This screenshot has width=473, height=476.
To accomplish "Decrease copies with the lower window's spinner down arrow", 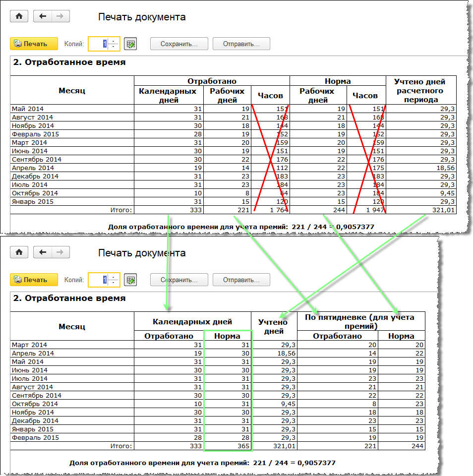I will point(113,283).
